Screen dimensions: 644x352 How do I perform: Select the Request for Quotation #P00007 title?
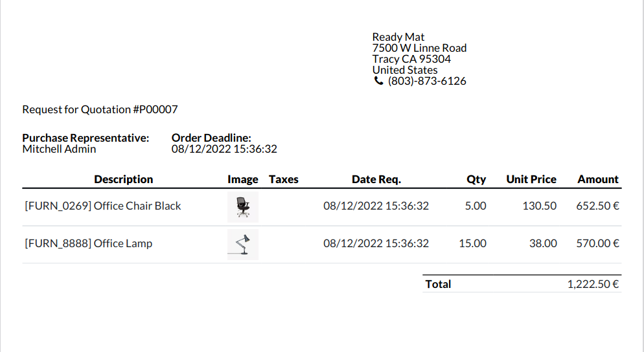click(100, 109)
